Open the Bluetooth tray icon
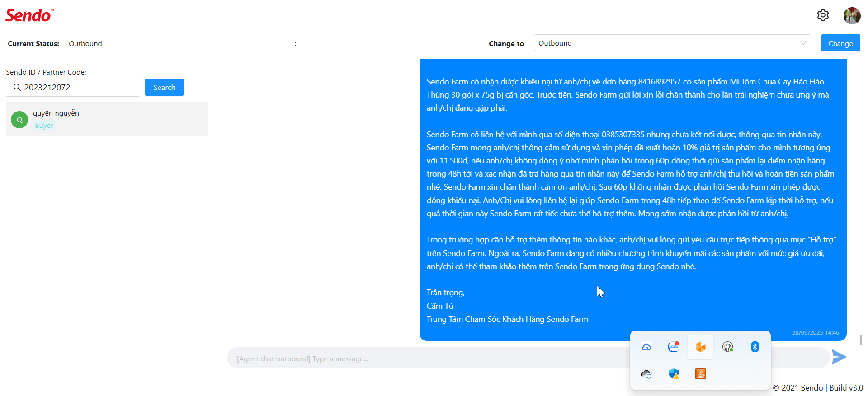 coord(755,347)
